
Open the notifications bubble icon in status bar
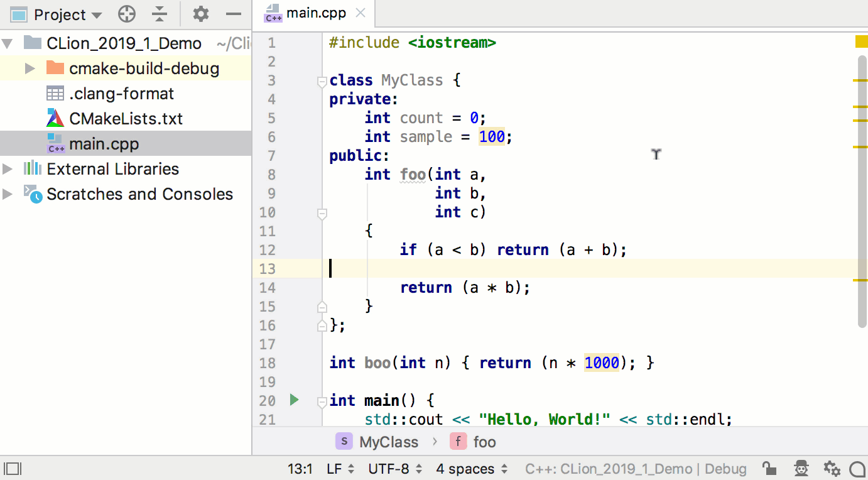857,469
